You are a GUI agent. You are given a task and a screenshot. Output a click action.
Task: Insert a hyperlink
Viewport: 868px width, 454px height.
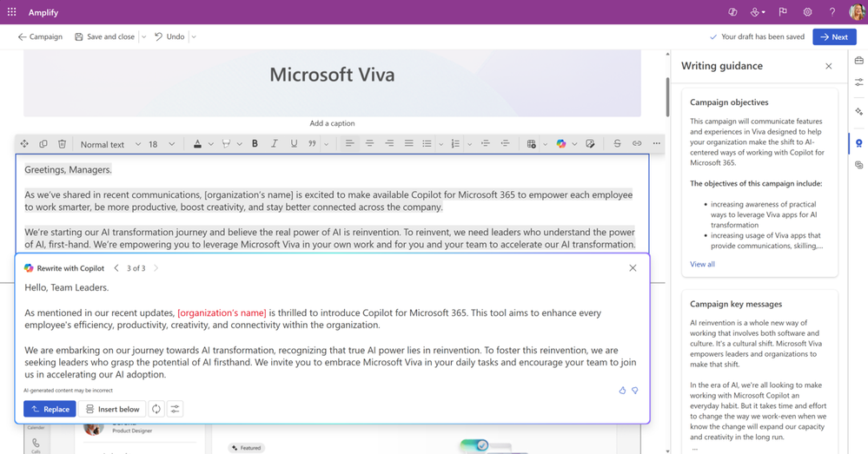(637, 144)
